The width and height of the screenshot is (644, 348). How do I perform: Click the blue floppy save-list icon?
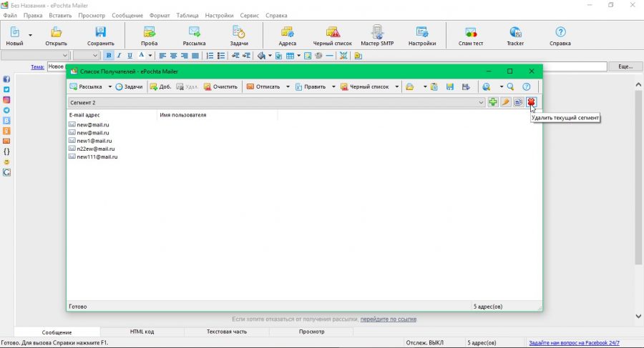click(450, 86)
